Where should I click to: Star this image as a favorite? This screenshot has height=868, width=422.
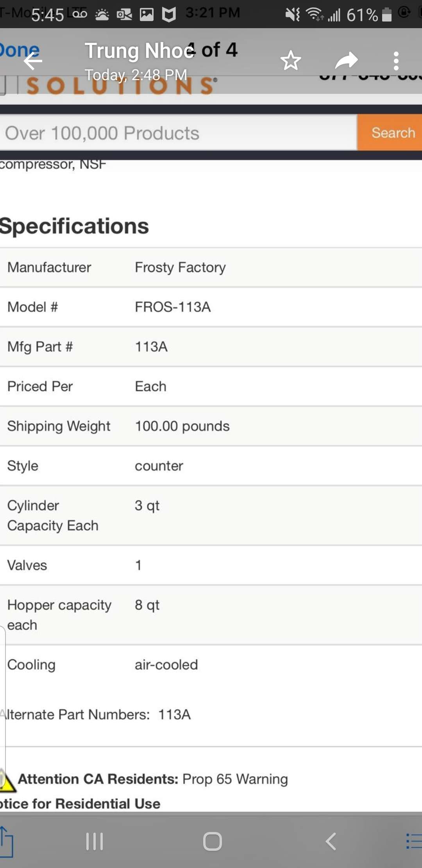(x=291, y=61)
